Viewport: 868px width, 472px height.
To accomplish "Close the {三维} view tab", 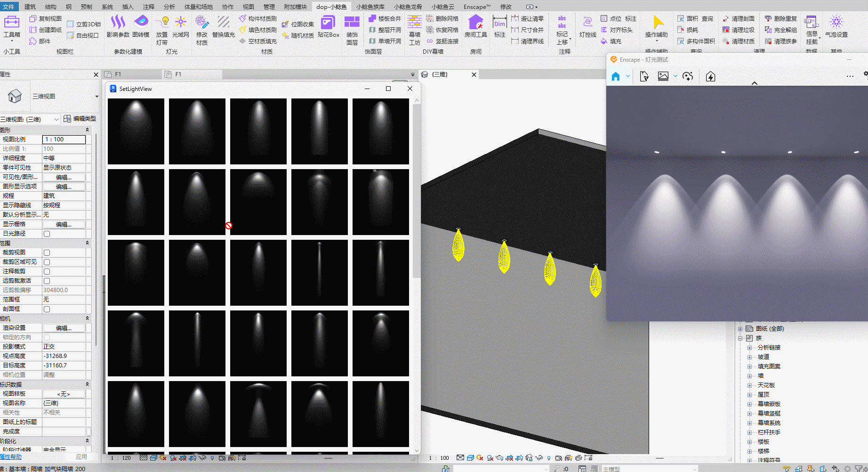I will click(x=474, y=74).
